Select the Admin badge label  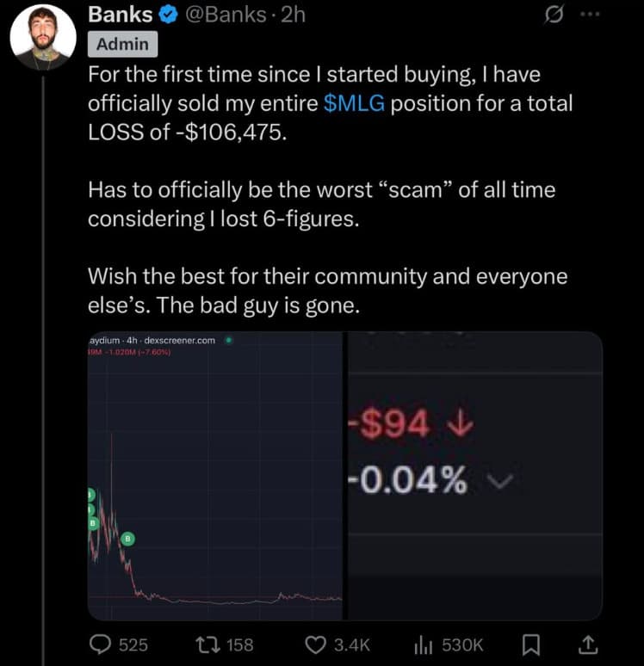122,44
